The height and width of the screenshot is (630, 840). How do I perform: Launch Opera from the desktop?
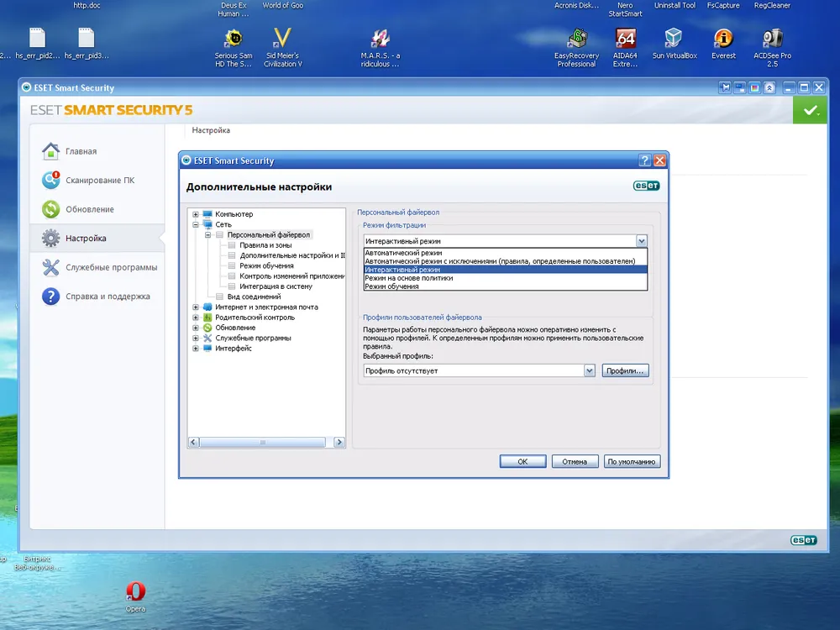[x=135, y=591]
